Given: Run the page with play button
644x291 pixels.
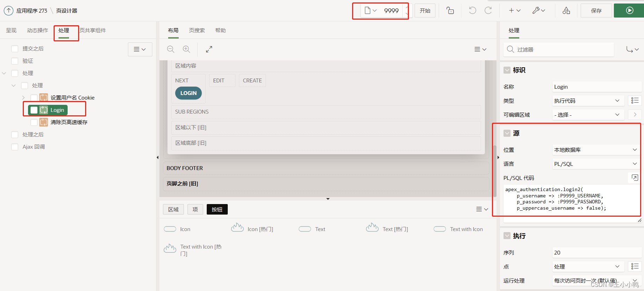Looking at the screenshot, I should [629, 11].
